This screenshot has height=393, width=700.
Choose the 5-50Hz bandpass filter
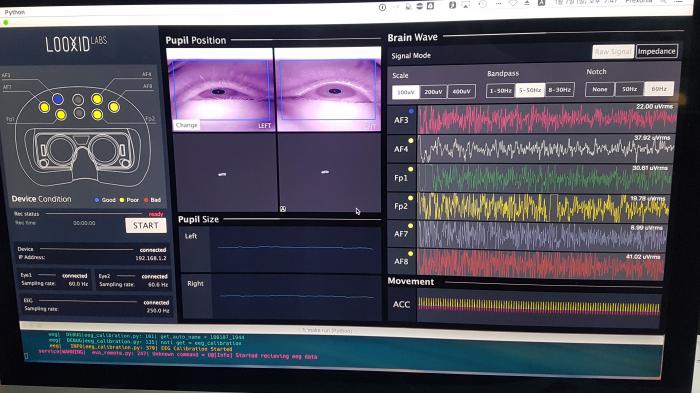530,90
